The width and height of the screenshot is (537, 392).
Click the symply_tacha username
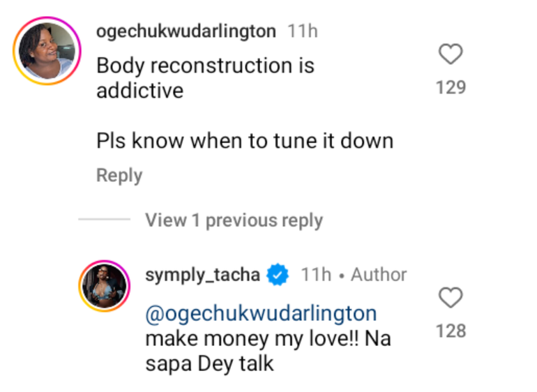point(202,275)
